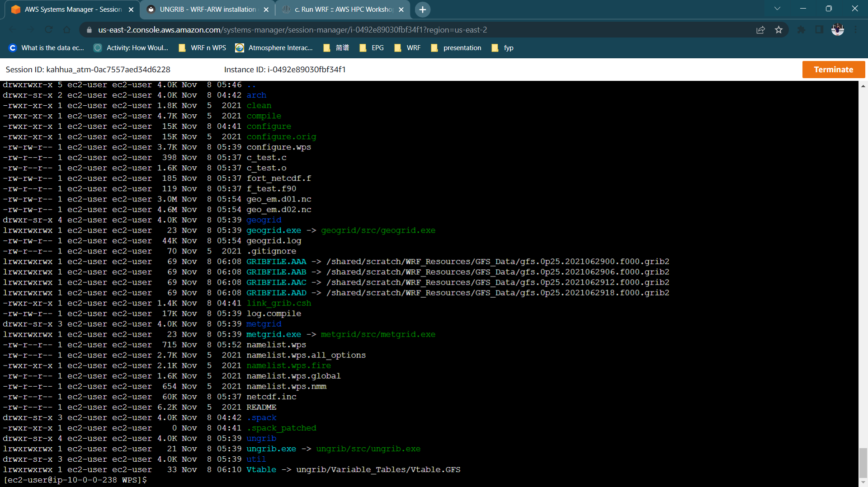Open the WRF bookmark folder
This screenshot has width=868, height=487.
(407, 48)
